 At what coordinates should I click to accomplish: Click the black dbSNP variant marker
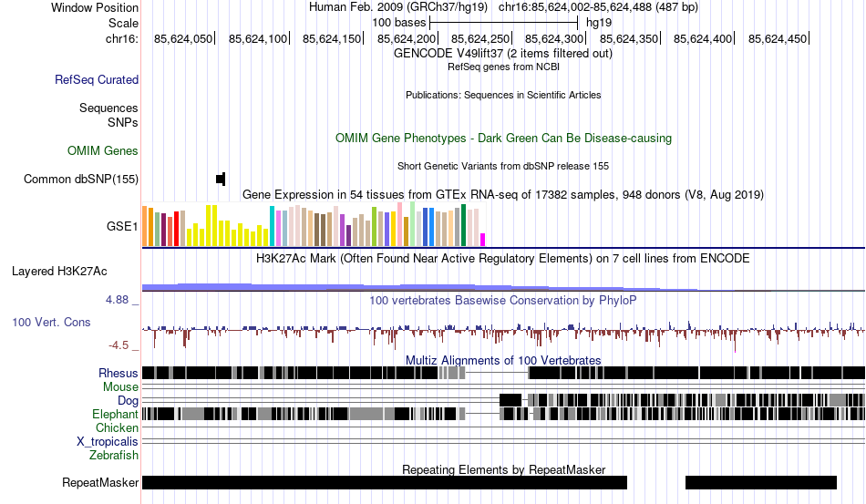tap(221, 179)
